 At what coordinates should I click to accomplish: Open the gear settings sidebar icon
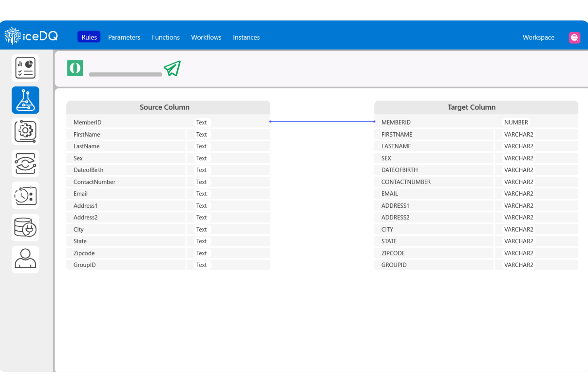click(25, 131)
